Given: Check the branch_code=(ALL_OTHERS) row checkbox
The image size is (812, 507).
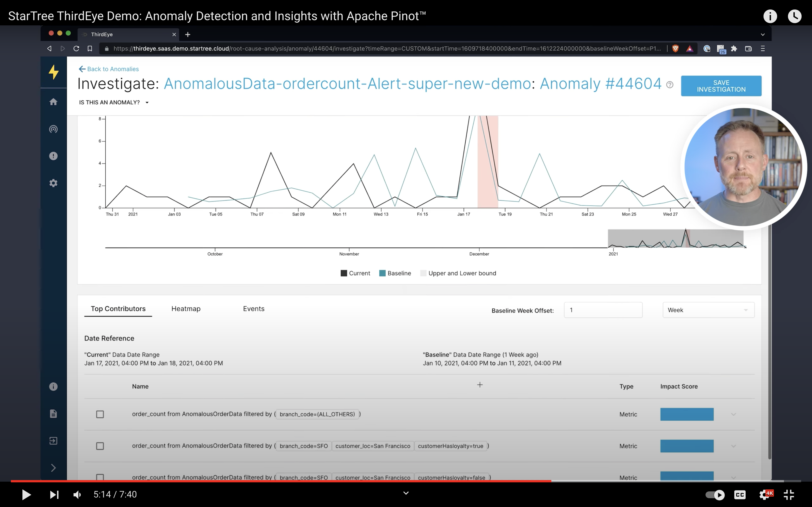Looking at the screenshot, I should point(100,414).
